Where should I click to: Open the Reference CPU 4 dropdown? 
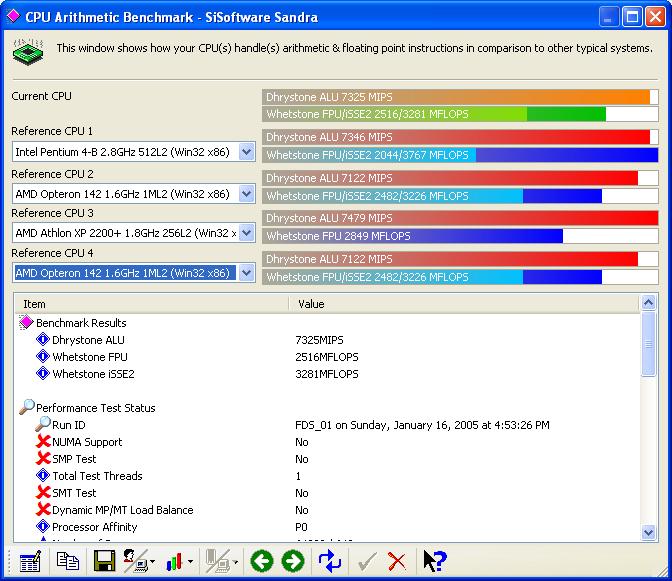click(x=246, y=273)
